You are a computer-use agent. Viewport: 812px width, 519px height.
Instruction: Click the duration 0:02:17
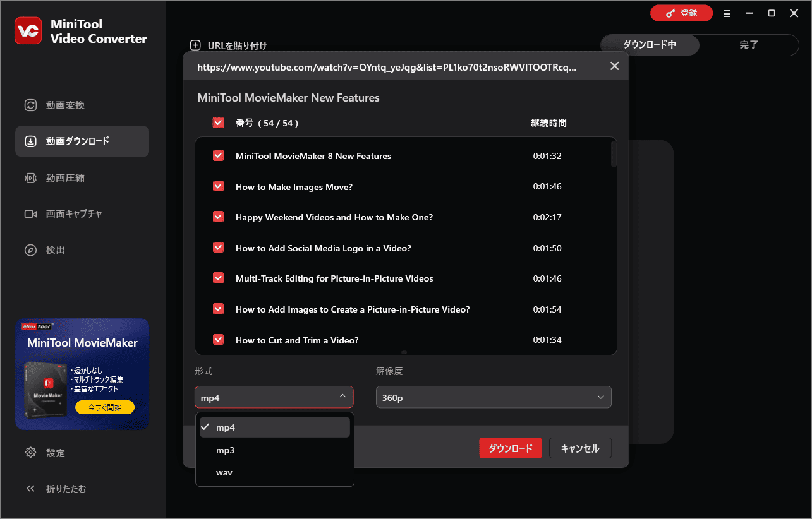coord(547,217)
